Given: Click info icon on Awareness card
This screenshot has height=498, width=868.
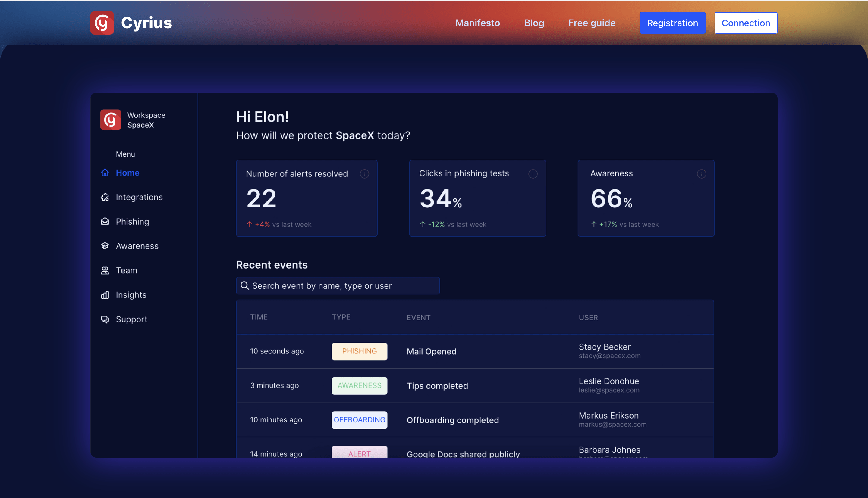Looking at the screenshot, I should click(x=701, y=174).
